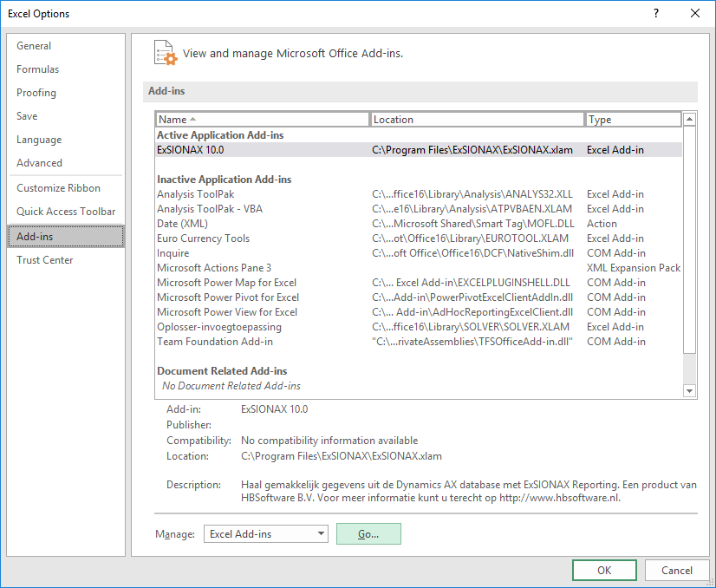Sort list by Location column header

click(x=477, y=119)
